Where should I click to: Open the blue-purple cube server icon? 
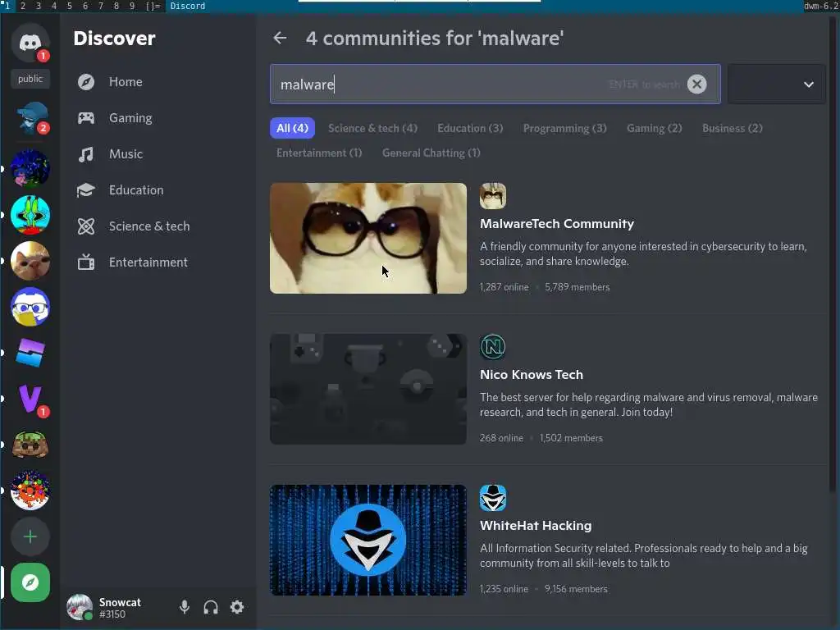(30, 353)
